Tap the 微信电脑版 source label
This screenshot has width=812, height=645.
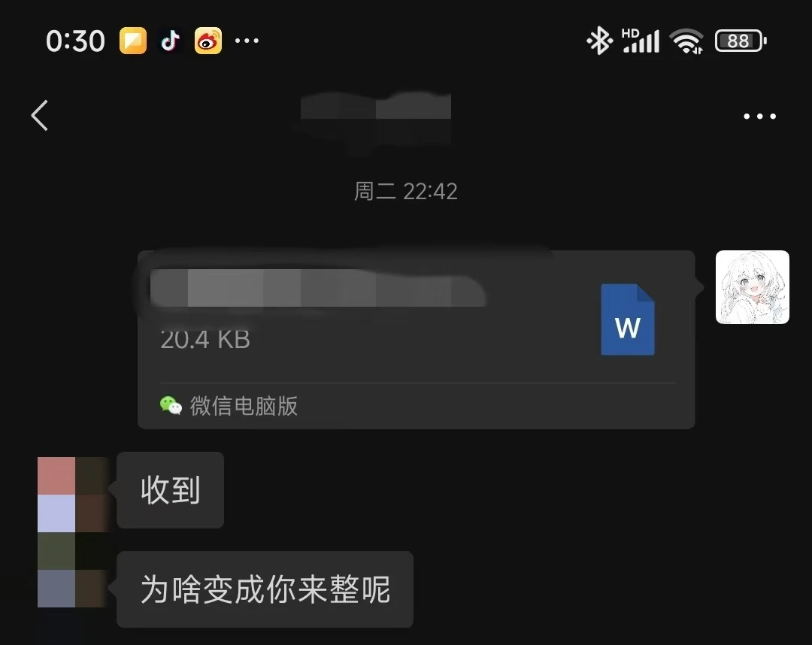[x=244, y=406]
